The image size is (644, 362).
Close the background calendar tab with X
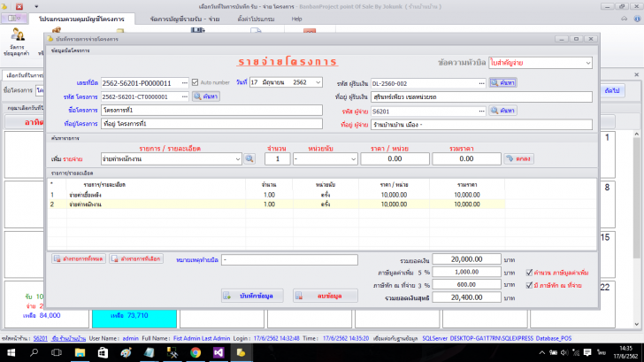(x=637, y=74)
